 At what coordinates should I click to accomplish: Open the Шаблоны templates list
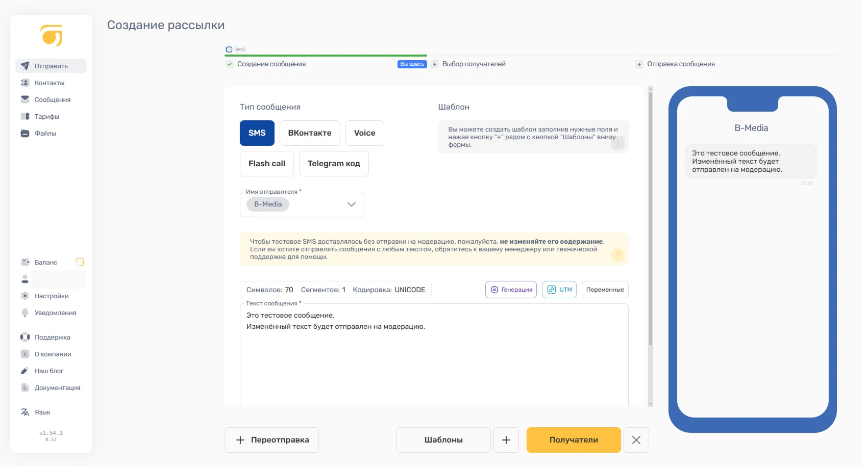pos(443,440)
